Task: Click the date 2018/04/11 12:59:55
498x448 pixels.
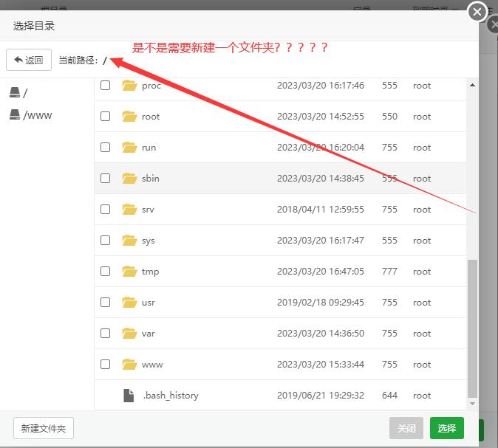Action: click(x=321, y=210)
